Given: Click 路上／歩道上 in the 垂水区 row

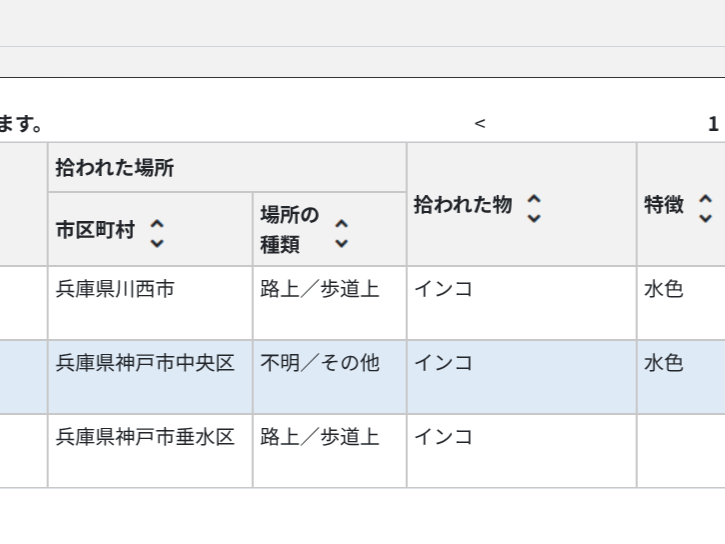Looking at the screenshot, I should pos(320,438).
